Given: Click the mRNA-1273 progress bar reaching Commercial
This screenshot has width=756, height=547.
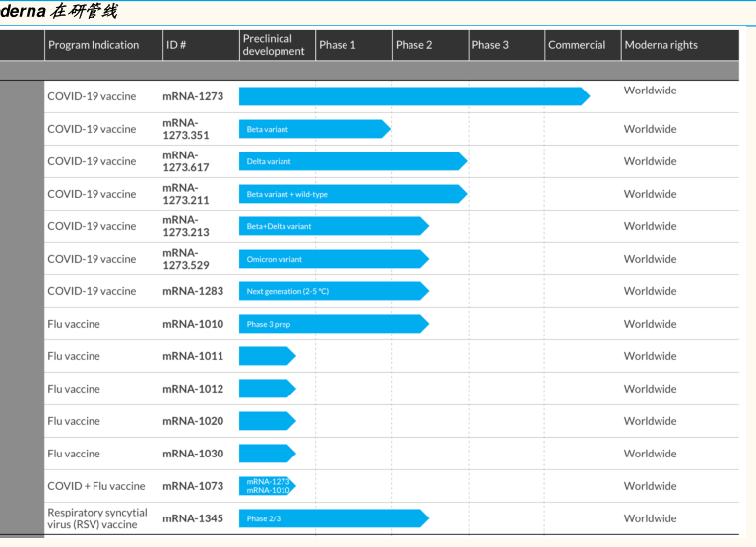Looking at the screenshot, I should pyautogui.click(x=411, y=96).
